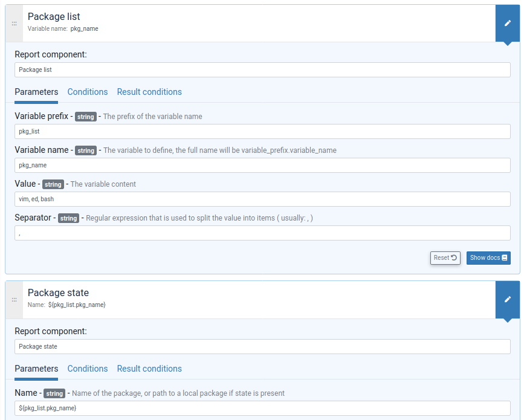Click the undo arrow icon on Reset
This screenshot has height=420, width=524.
[x=453, y=257]
